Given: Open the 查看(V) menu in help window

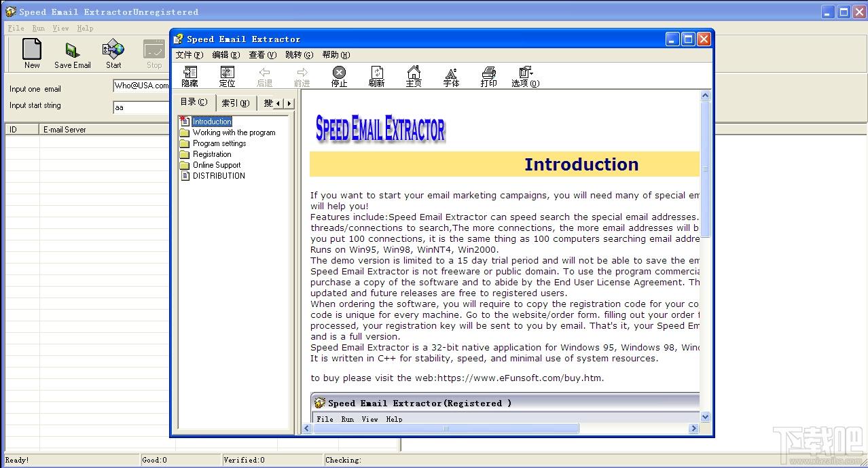Looking at the screenshot, I should [x=262, y=55].
